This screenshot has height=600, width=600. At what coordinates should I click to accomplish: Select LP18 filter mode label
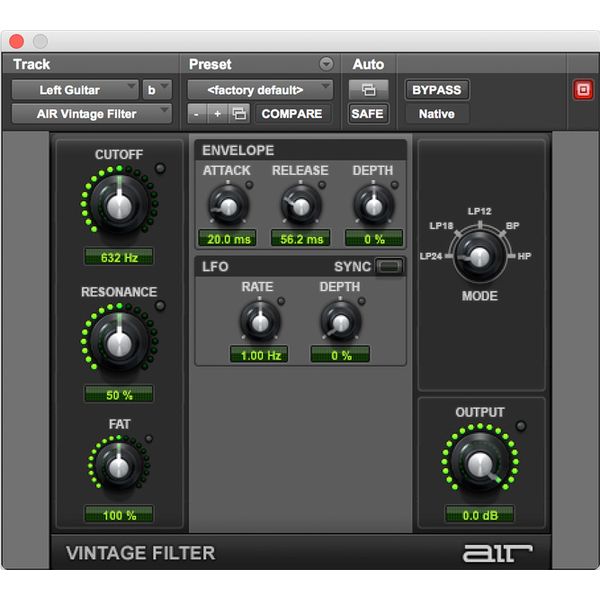tap(441, 226)
